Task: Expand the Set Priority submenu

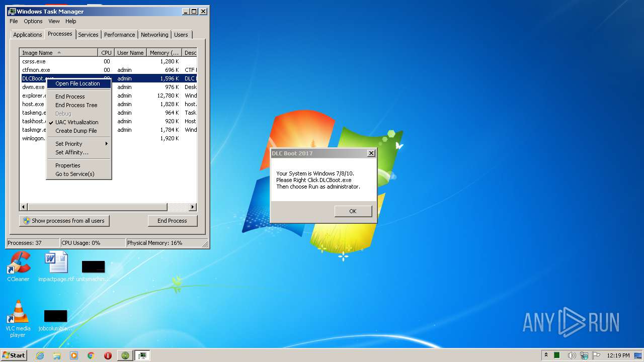Action: tap(79, 144)
